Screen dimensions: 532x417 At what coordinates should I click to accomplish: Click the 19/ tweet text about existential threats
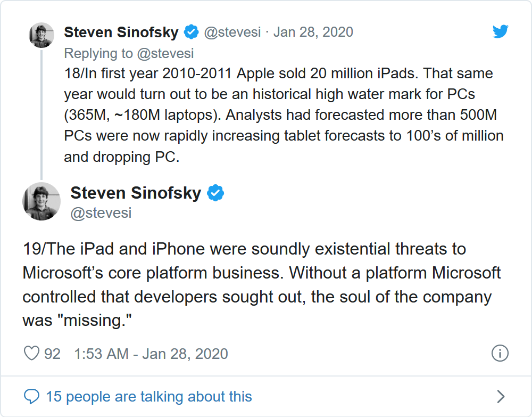pyautogui.click(x=261, y=285)
